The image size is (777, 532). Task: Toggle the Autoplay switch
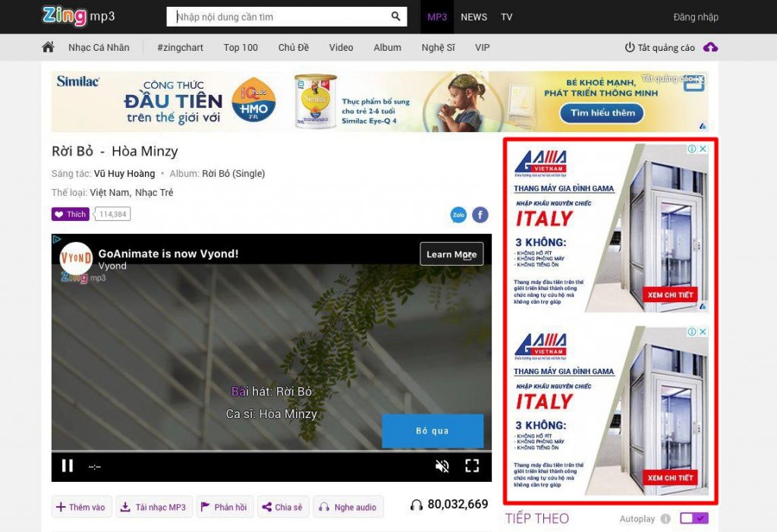tap(694, 518)
